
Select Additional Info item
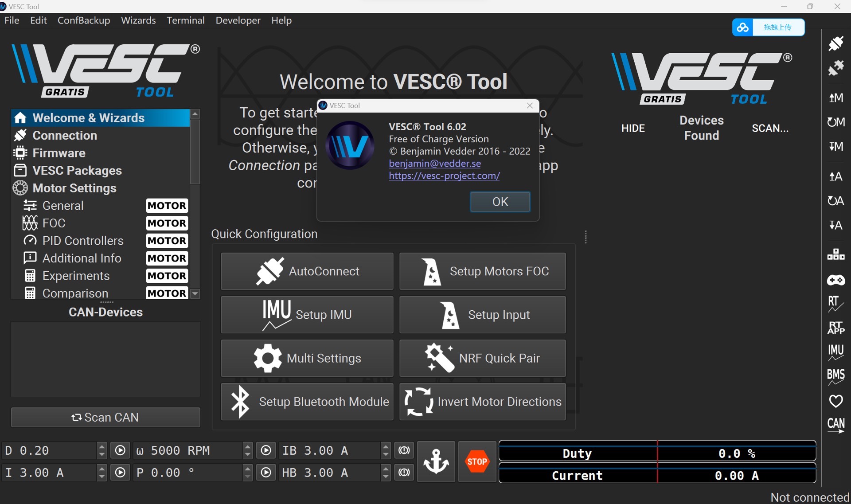coord(101,258)
